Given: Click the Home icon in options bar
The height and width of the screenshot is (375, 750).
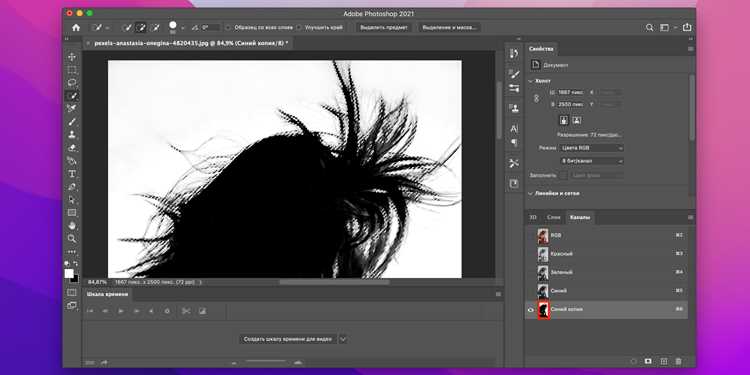Looking at the screenshot, I should pyautogui.click(x=76, y=28).
